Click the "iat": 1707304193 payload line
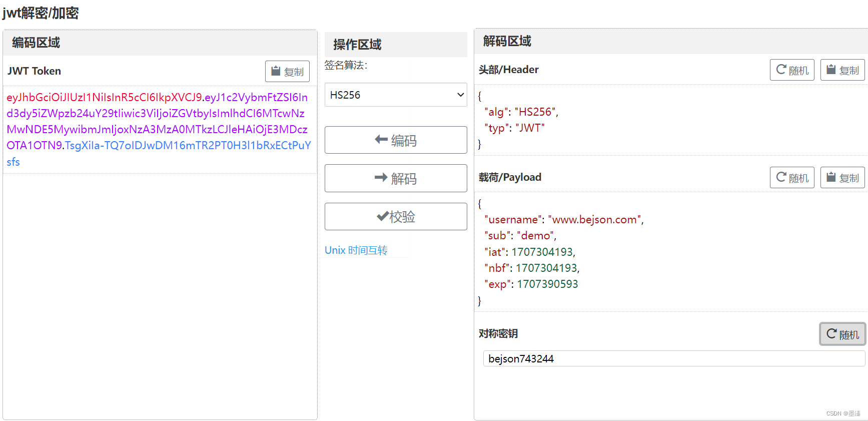The image size is (868, 421). pos(530,252)
